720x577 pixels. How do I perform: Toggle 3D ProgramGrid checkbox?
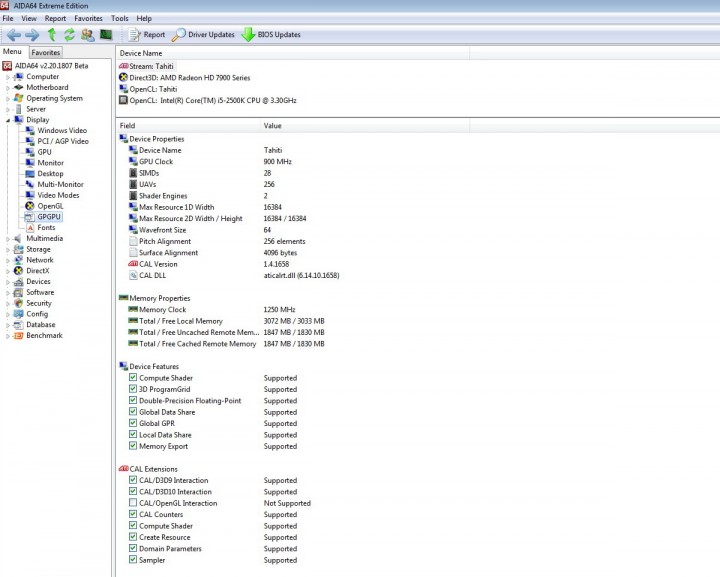click(x=133, y=389)
